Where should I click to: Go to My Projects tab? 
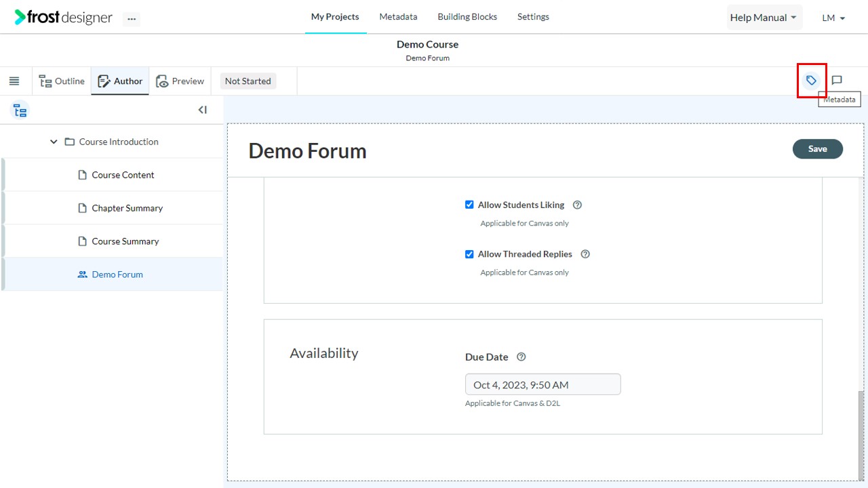point(335,17)
